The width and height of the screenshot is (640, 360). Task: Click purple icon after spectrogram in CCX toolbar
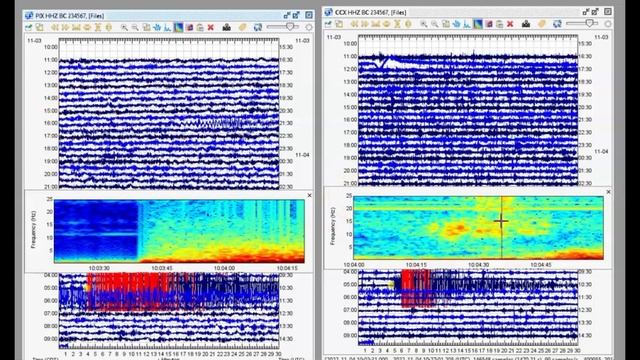pyautogui.click(x=489, y=24)
